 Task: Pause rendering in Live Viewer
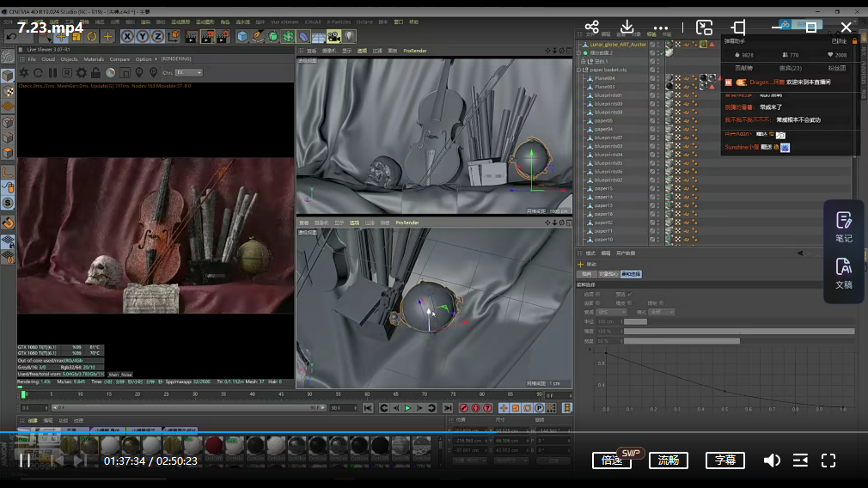pos(52,72)
